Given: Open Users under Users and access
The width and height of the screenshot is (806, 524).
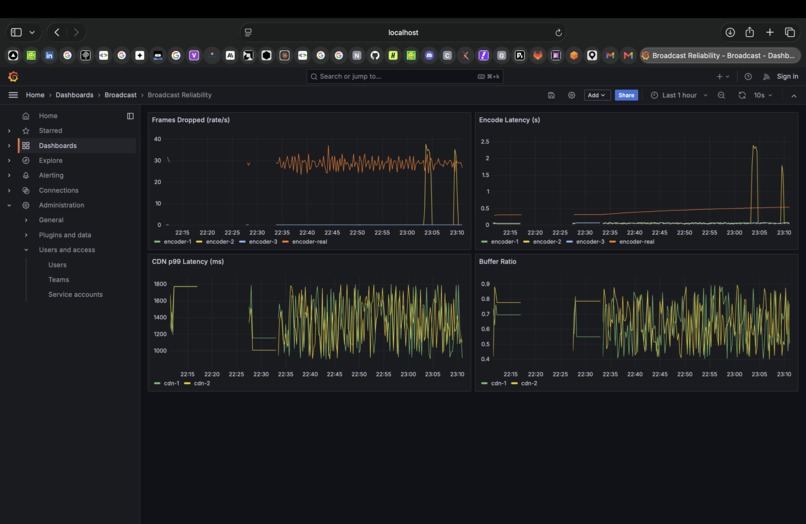Looking at the screenshot, I should click(58, 265).
